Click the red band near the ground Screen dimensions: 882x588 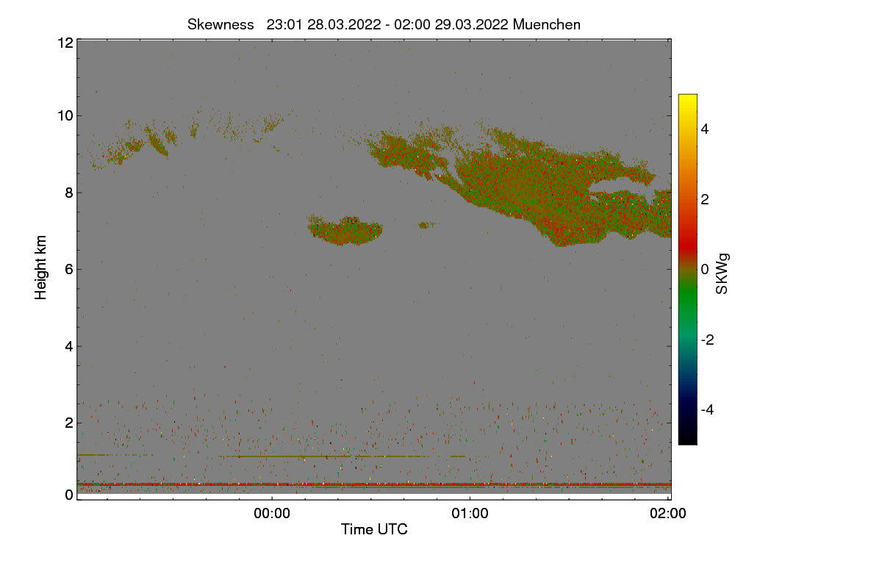point(374,485)
